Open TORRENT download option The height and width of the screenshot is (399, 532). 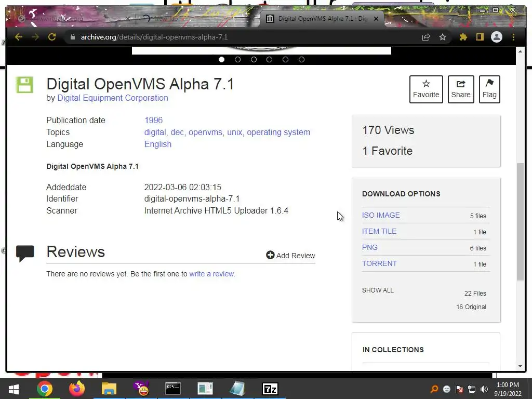click(379, 263)
